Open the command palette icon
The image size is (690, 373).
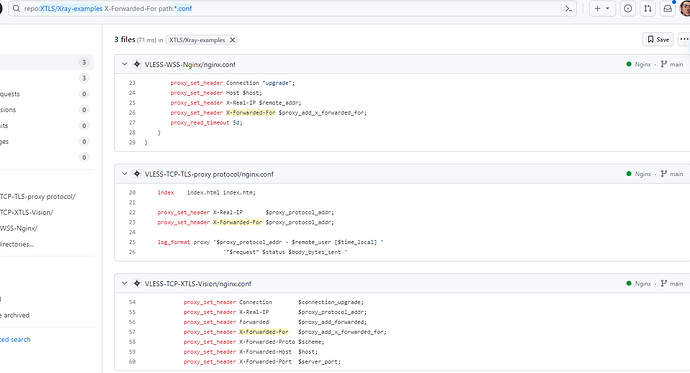point(569,8)
